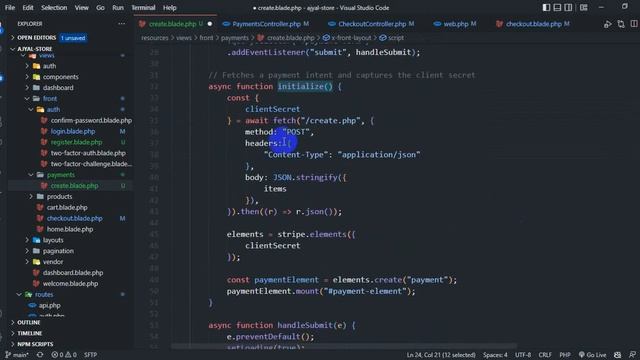Open api.php in routes folder
This screenshot has width=640, height=360.
(49, 305)
